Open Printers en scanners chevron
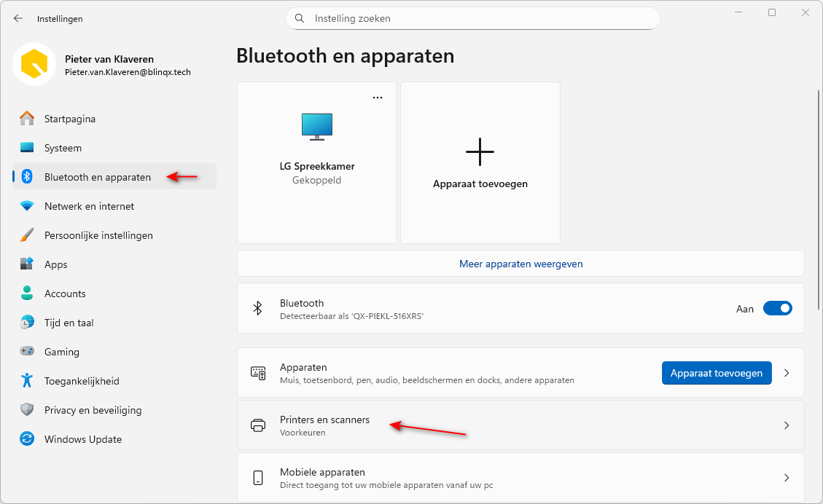823x504 pixels. 787,425
